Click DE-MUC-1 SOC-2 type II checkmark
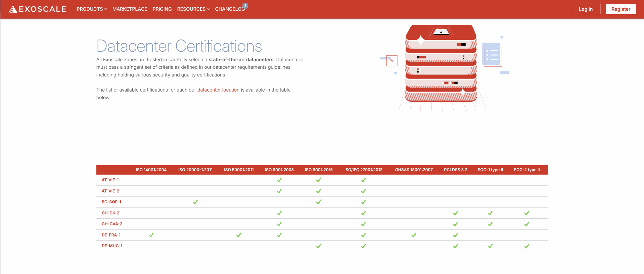This screenshot has width=644, height=274. (x=527, y=246)
